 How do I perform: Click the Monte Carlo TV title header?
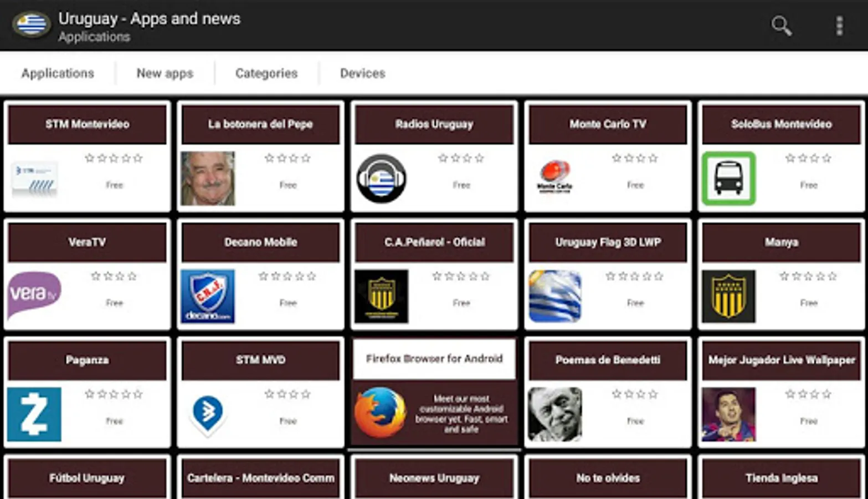608,124
